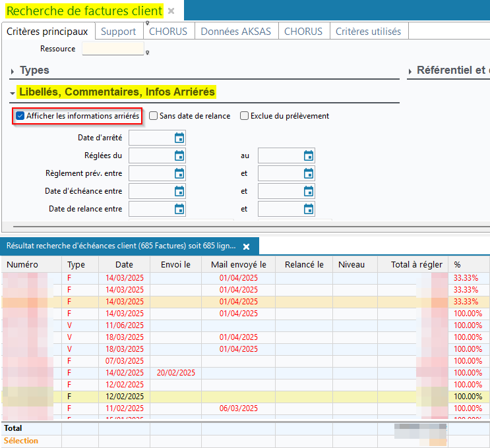Select the row dated 07/03/2025
490x448 pixels.
click(245, 361)
